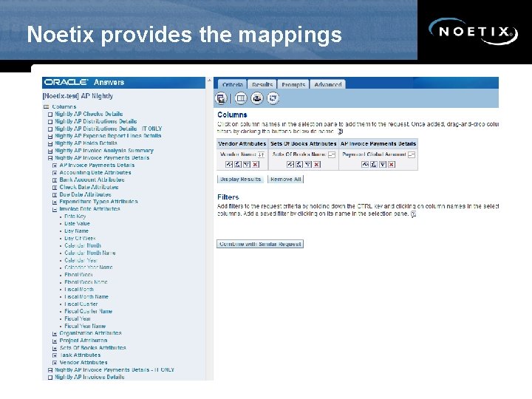Click the refresh toolbar icon
Image resolution: width=532 pixels, height=399 pixels.
273,98
